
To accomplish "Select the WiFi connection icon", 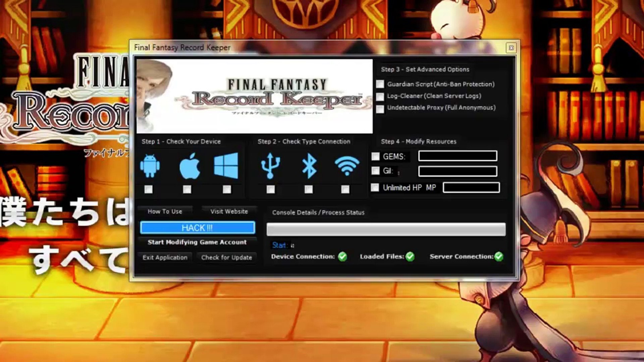I will [347, 166].
